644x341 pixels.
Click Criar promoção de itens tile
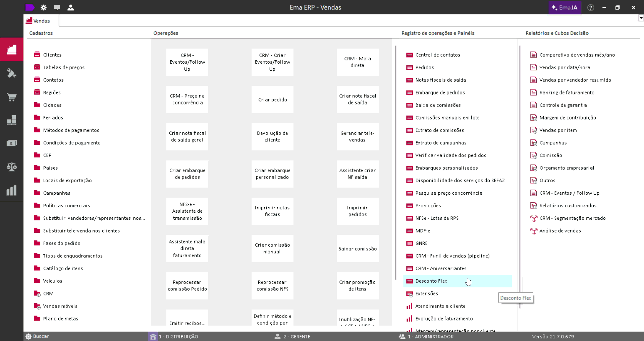click(x=358, y=286)
